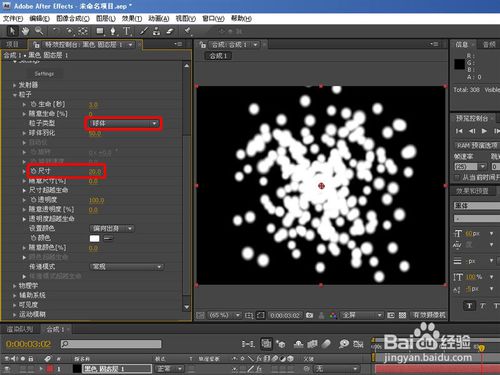Select the Clone Stamp tool
Viewport: 500px width, 375px height.
point(156,31)
